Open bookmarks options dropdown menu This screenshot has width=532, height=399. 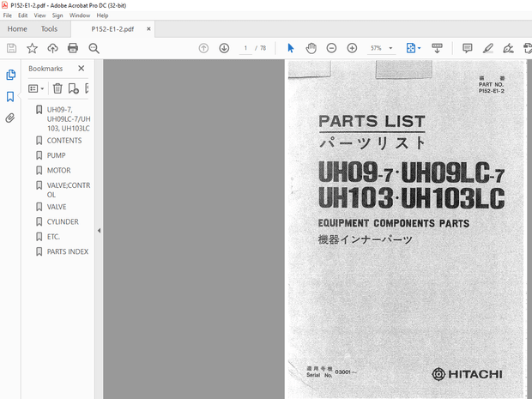tap(36, 88)
